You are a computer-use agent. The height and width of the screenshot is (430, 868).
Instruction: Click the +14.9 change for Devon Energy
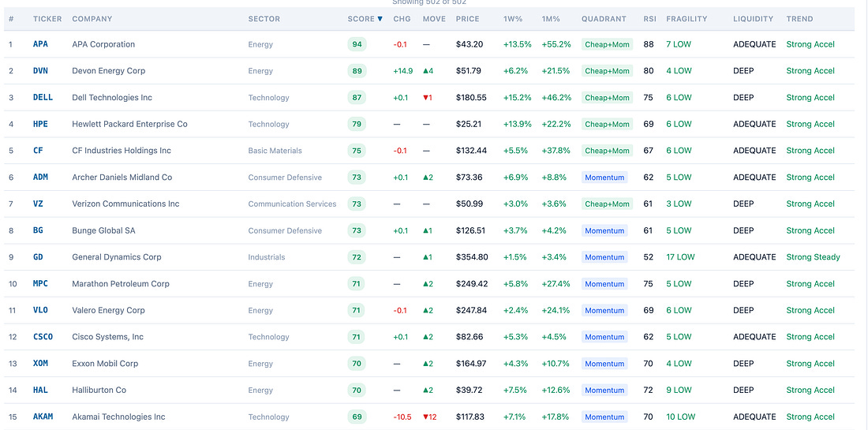pyautogui.click(x=403, y=71)
